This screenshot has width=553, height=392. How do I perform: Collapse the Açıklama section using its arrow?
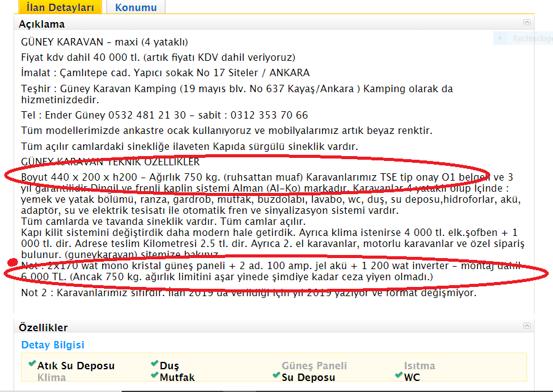pos(527,22)
